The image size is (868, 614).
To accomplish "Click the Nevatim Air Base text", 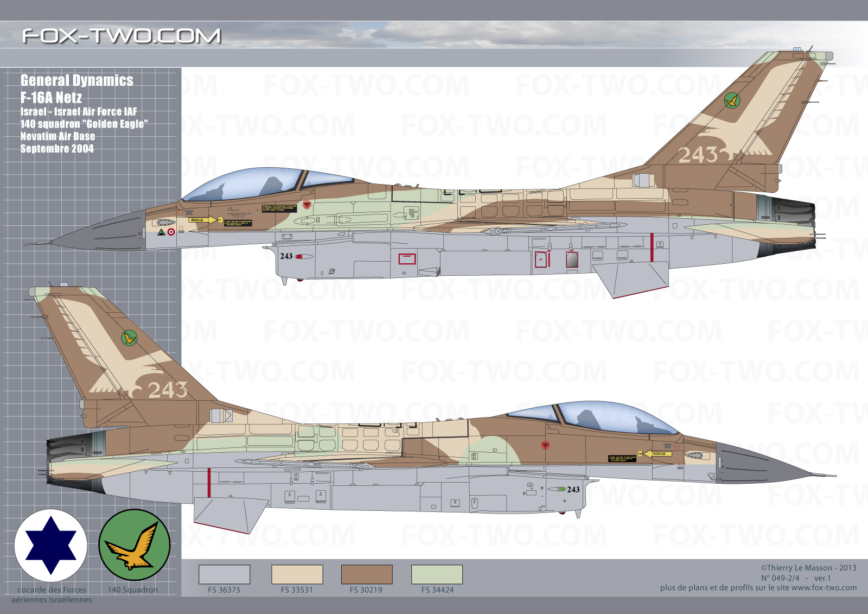I will tap(58, 136).
